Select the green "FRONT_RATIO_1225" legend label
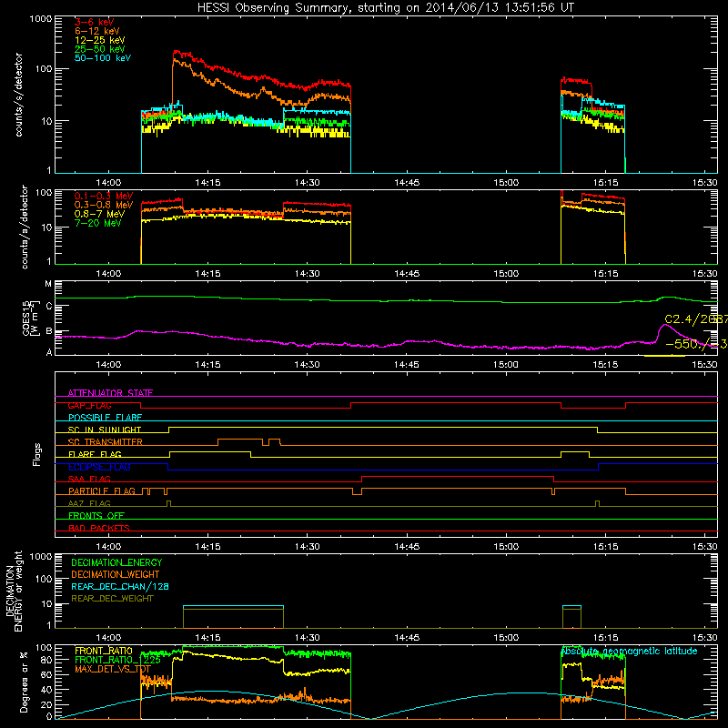The width and height of the screenshot is (728, 728). click(117, 661)
